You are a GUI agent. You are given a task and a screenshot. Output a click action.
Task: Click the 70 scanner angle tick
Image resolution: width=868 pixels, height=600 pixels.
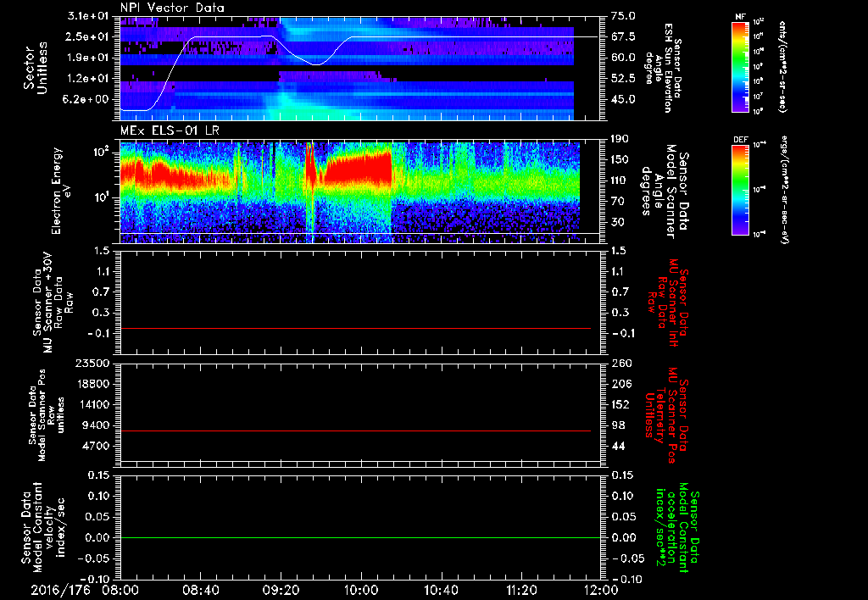(618, 202)
